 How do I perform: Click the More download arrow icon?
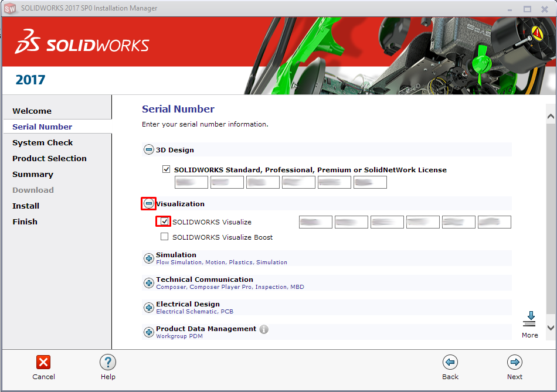pyautogui.click(x=529, y=319)
